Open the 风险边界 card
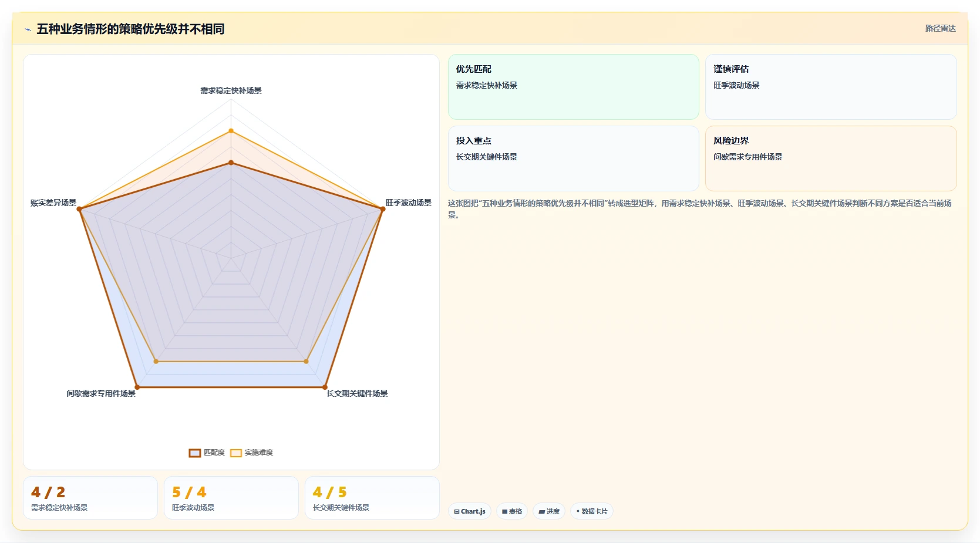Viewport: 980px width, 543px height. coord(831,158)
